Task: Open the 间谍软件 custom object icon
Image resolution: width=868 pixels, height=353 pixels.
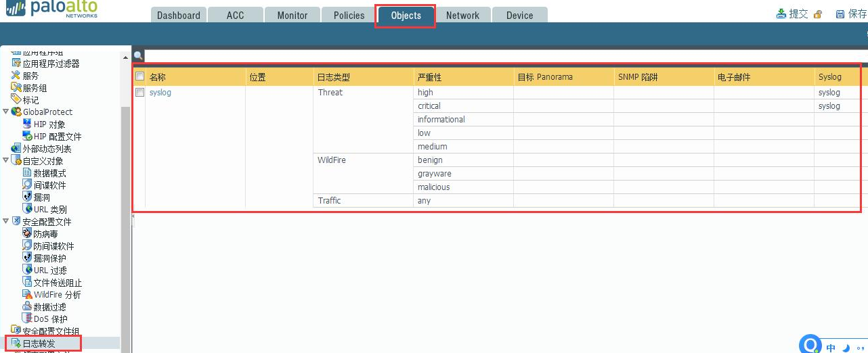Action: click(27, 185)
